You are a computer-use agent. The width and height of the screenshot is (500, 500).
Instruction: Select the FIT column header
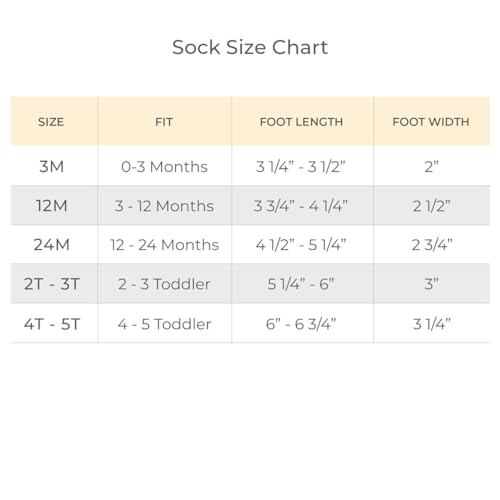[164, 122]
